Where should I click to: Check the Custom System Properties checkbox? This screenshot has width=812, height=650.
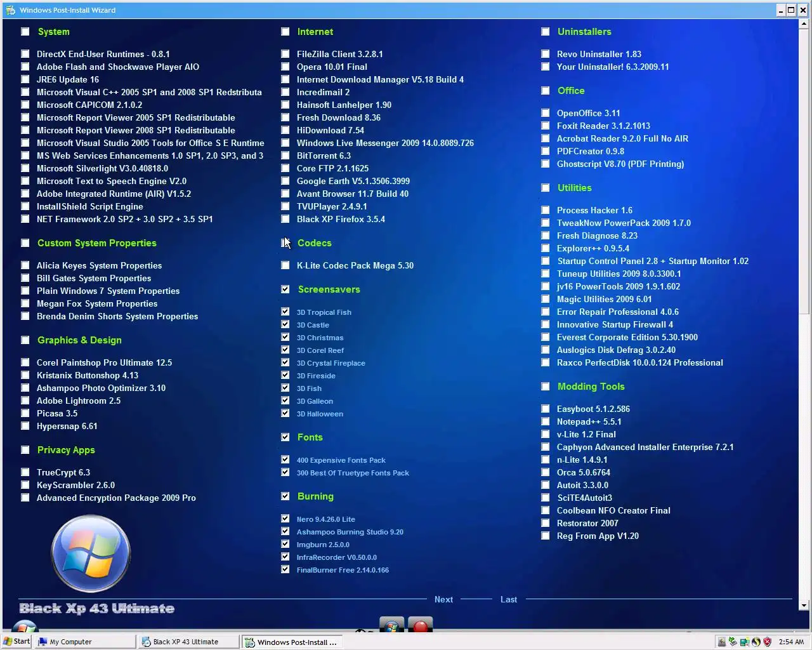click(x=25, y=243)
